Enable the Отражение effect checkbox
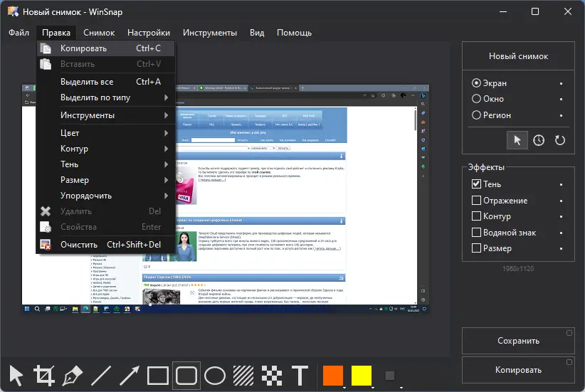 [x=476, y=201]
